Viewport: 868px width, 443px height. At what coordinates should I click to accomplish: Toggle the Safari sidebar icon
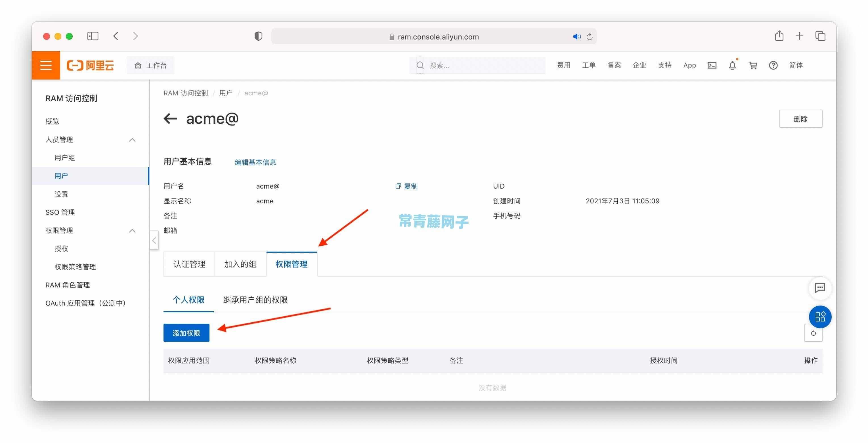pyautogui.click(x=93, y=36)
